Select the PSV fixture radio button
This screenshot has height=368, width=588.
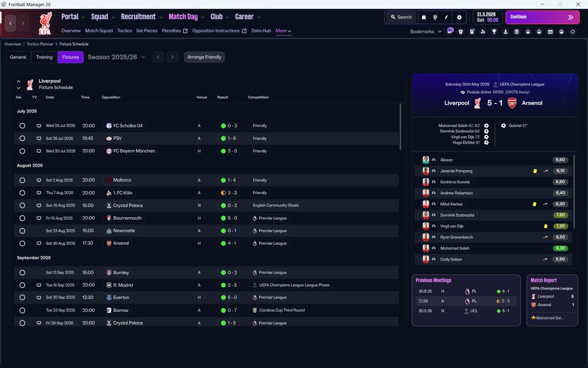[x=22, y=138]
